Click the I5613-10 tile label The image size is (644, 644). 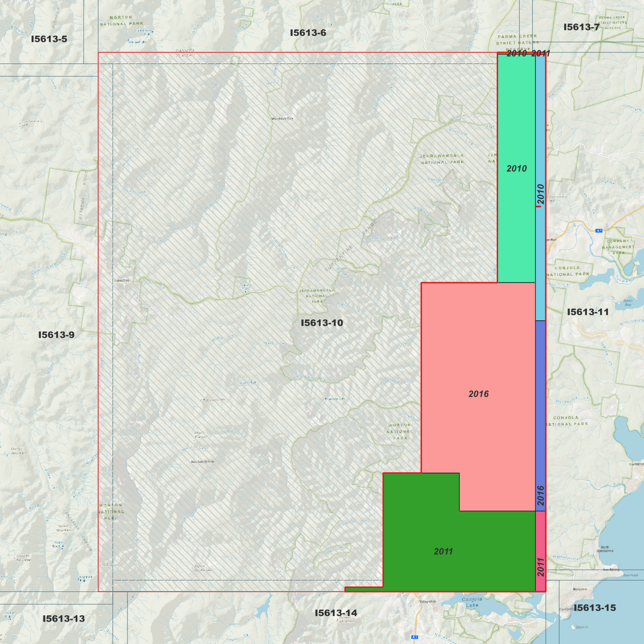(x=322, y=323)
